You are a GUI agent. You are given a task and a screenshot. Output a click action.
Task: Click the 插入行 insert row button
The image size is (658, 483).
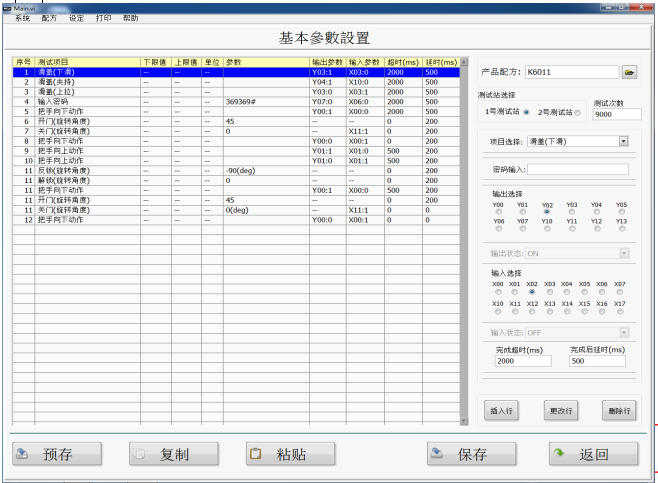tap(502, 410)
